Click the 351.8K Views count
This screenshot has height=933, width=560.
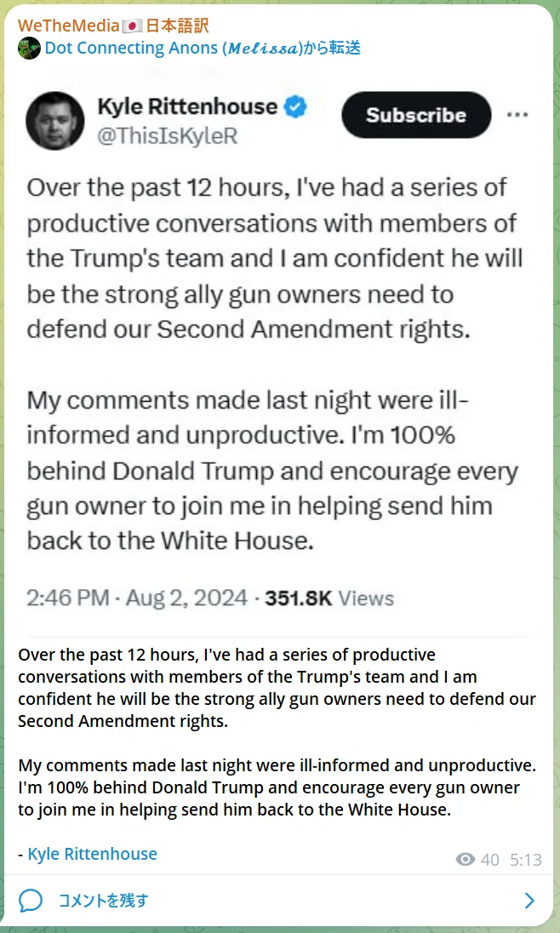pos(329,598)
